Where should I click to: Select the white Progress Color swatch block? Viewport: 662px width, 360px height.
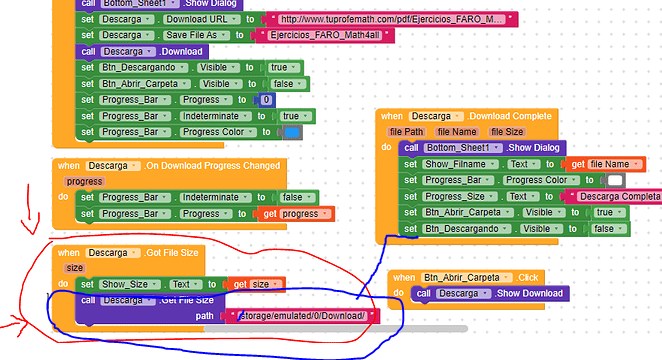click(615, 181)
